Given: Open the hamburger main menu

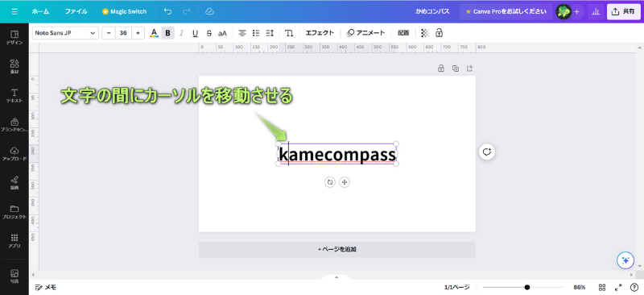Looking at the screenshot, I should [14, 11].
